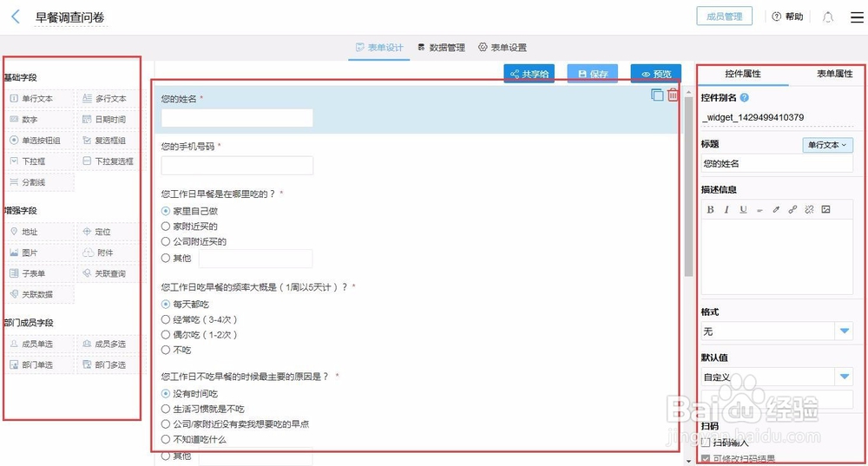
Task: Select radio option 经常吃（3-4次）
Action: [166, 319]
